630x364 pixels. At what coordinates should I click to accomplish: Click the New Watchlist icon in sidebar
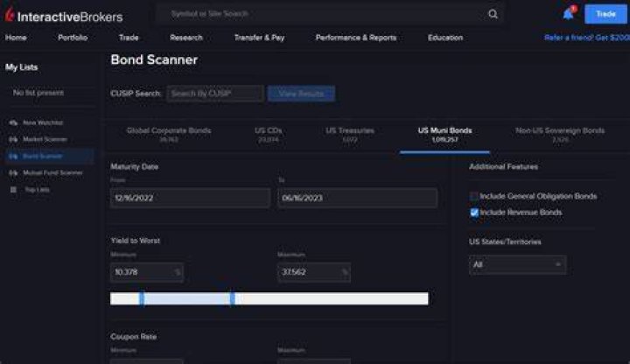coord(13,122)
